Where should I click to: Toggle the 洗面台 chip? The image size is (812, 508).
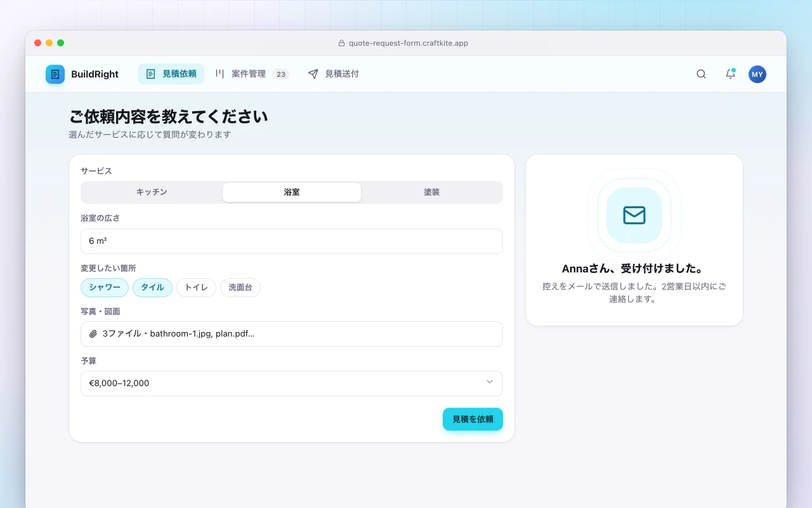pos(240,288)
